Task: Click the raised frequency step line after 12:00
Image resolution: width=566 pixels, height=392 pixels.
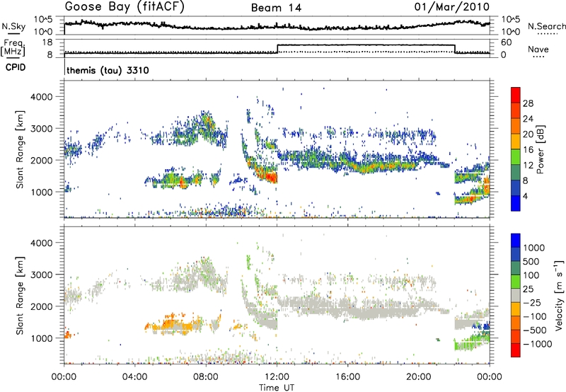Action: tap(366, 45)
